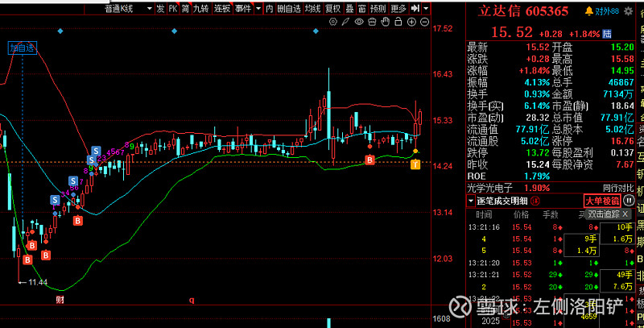644x328 pixels.
Task: Click the 加自选 add to watchlist button
Action: 23,48
